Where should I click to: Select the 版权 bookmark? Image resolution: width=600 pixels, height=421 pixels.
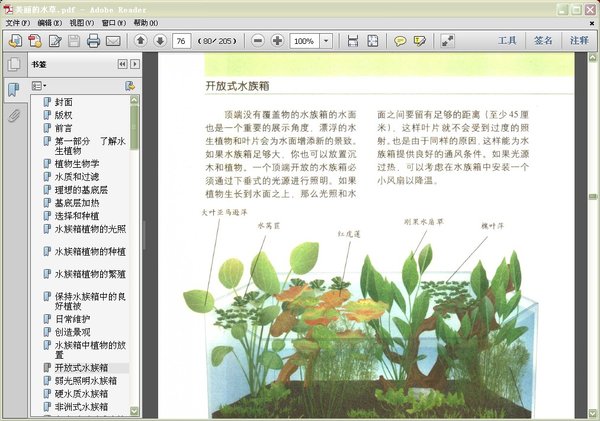tap(63, 115)
